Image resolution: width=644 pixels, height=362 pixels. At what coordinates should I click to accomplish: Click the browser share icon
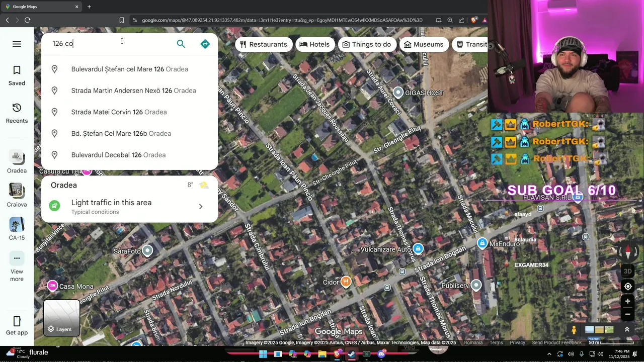(461, 20)
